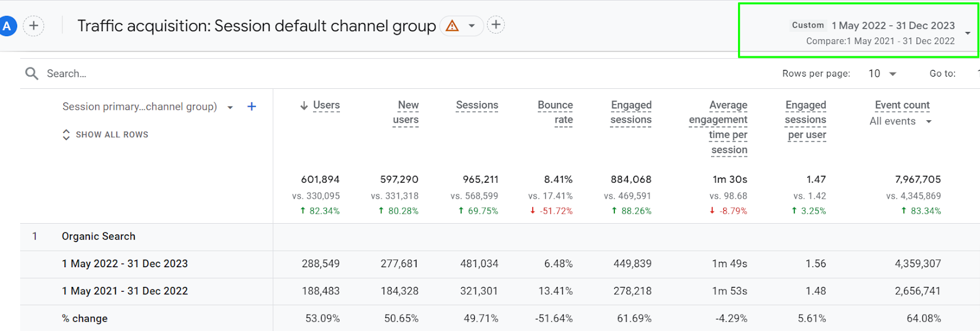The width and height of the screenshot is (980, 331).
Task: Add a secondary dimension with blue plus
Action: (251, 107)
